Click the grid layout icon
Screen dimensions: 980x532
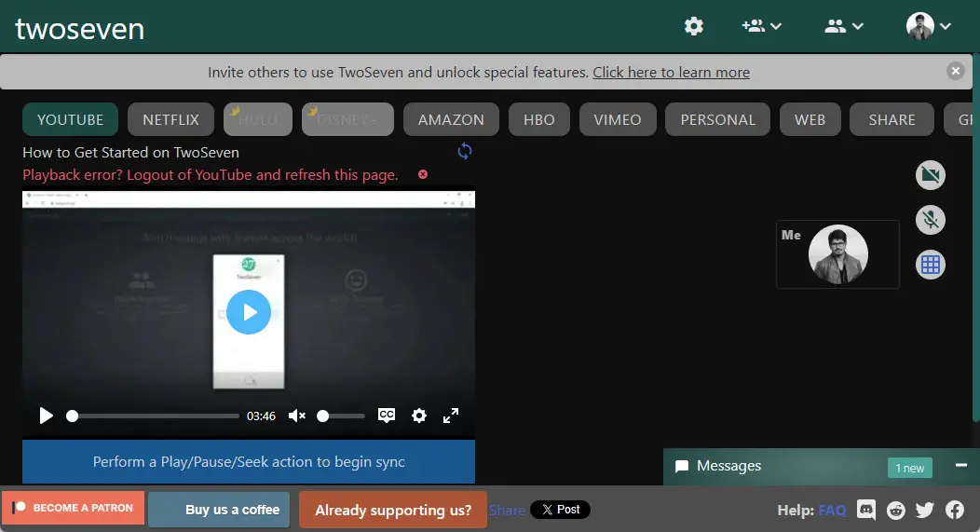click(x=930, y=265)
